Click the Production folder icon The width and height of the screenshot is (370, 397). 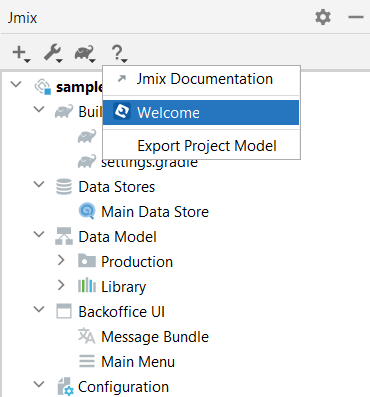coord(87,261)
